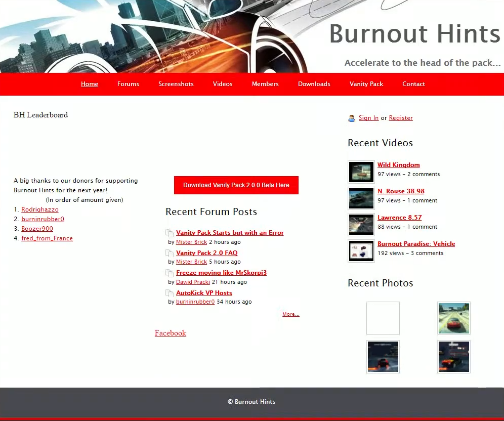The height and width of the screenshot is (421, 504).
Task: Open Freeze moving like MrSkorpi3 post
Action: [221, 273]
